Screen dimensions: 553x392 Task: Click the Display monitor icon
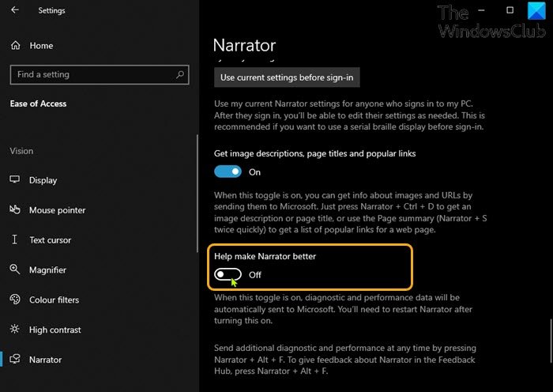coord(14,179)
